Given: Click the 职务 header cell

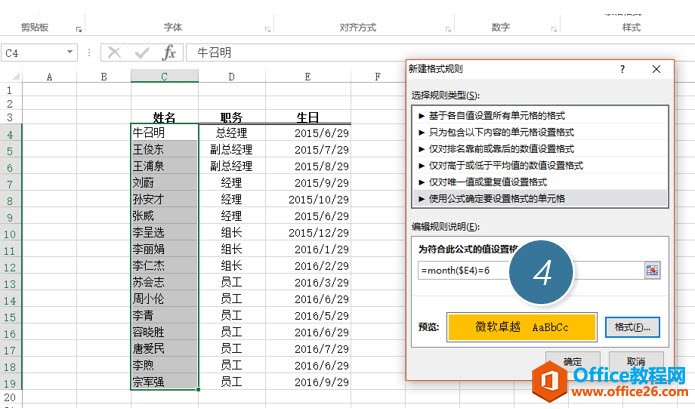Looking at the screenshot, I should (231, 117).
